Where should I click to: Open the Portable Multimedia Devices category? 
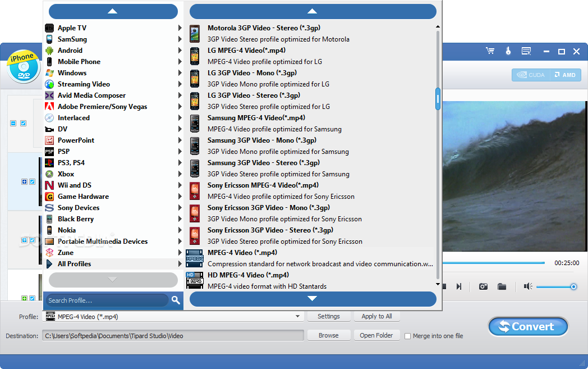113,242
